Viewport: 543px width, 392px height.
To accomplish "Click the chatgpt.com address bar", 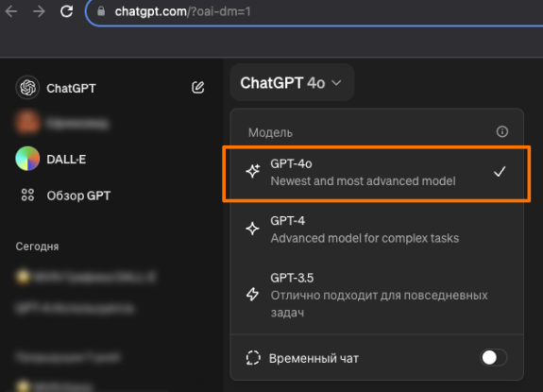I will click(x=314, y=11).
